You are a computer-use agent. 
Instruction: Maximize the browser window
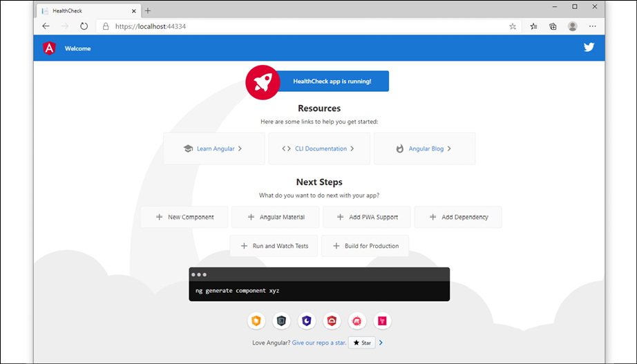click(x=575, y=7)
